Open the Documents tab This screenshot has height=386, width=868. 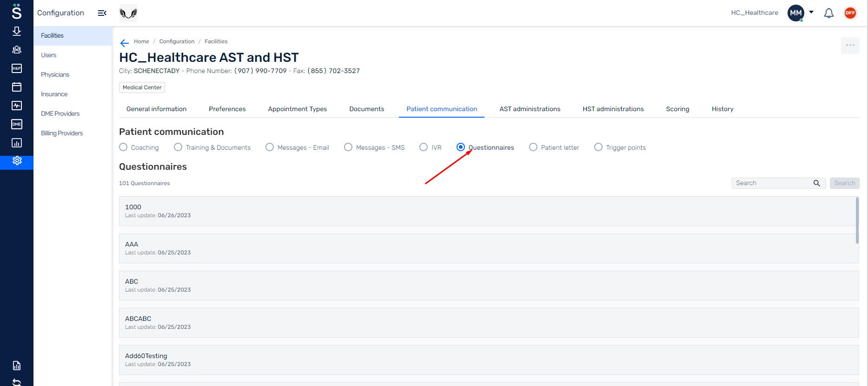coord(367,109)
